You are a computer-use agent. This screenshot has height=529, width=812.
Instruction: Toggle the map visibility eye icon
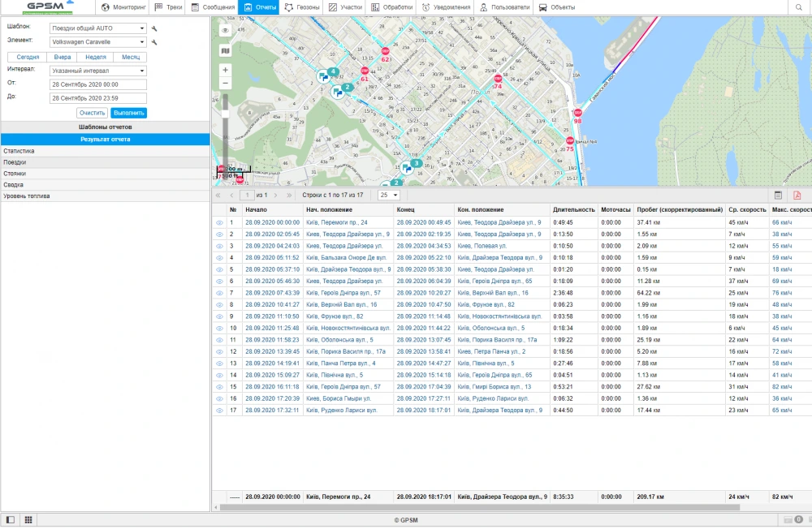pyautogui.click(x=225, y=30)
